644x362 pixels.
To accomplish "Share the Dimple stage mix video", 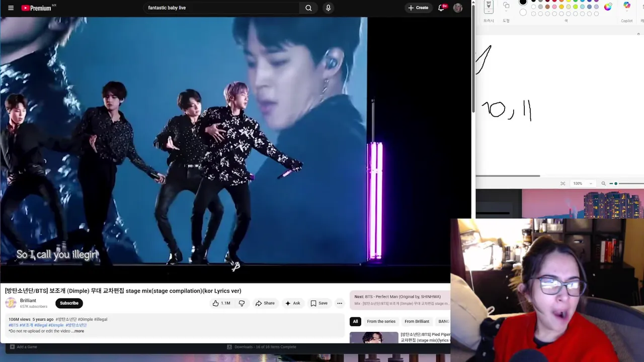I will 265,303.
